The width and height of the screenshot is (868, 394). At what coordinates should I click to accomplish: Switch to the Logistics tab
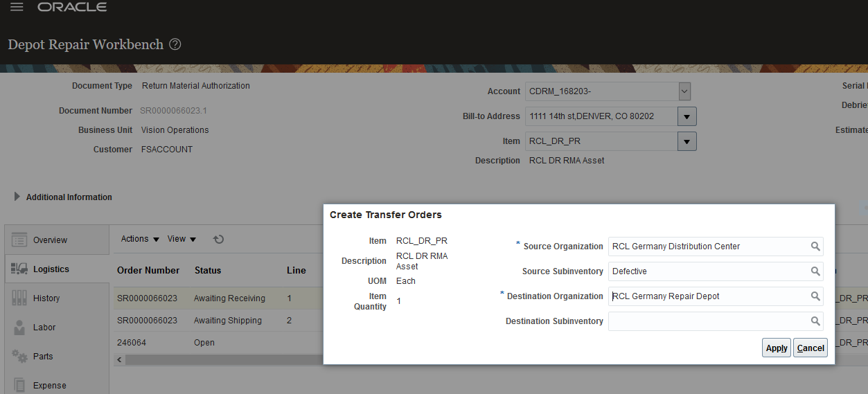(57, 269)
